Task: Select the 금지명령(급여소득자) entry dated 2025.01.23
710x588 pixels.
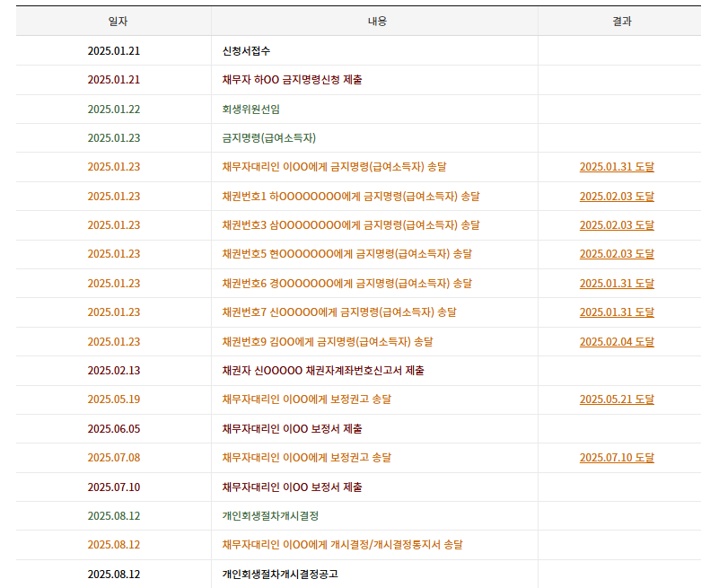Action: (269, 137)
